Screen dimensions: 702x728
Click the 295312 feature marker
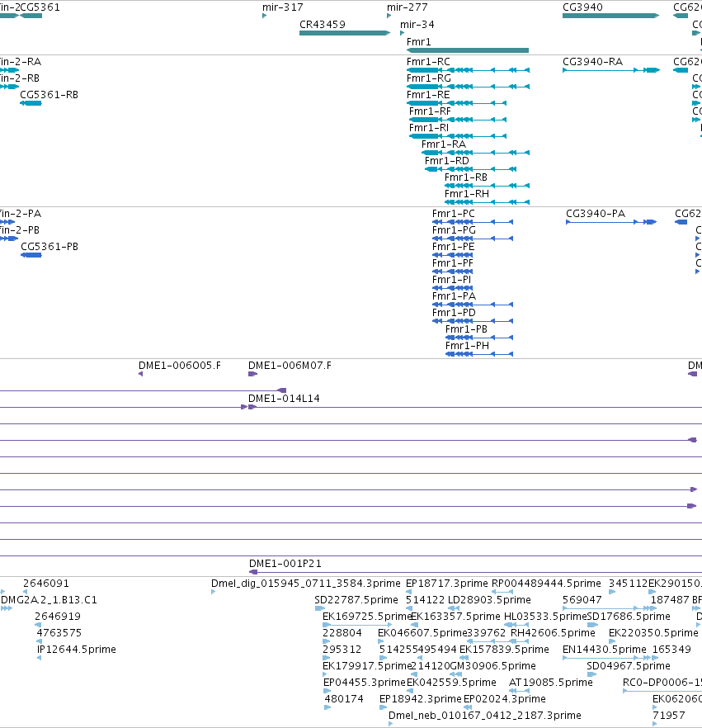coord(326,658)
